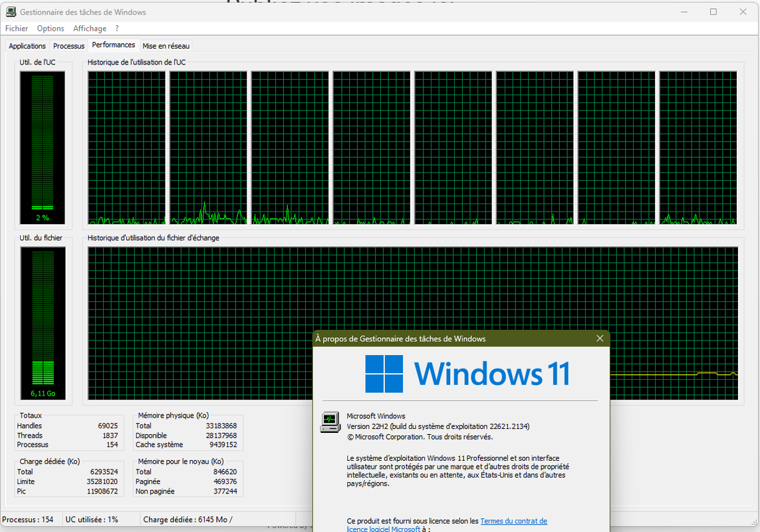
Task: Switch to the Processus tab
Action: click(x=69, y=46)
